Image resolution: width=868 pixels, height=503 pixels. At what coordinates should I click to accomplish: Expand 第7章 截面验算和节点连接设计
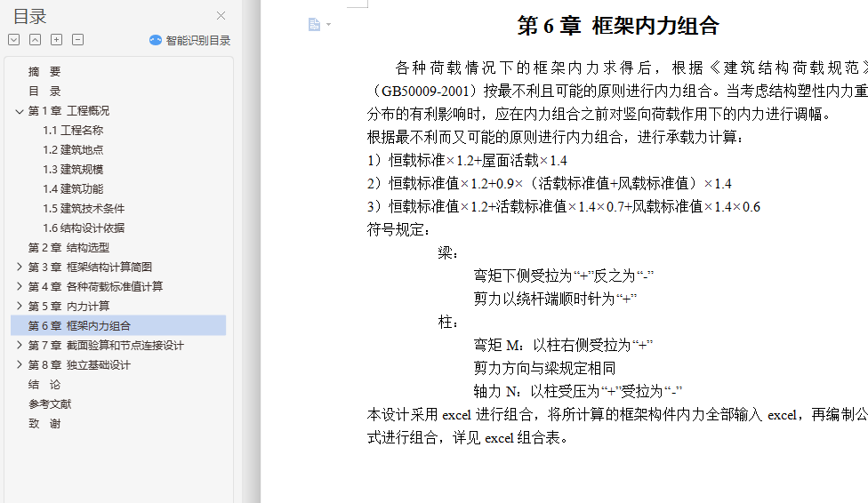[20, 345]
